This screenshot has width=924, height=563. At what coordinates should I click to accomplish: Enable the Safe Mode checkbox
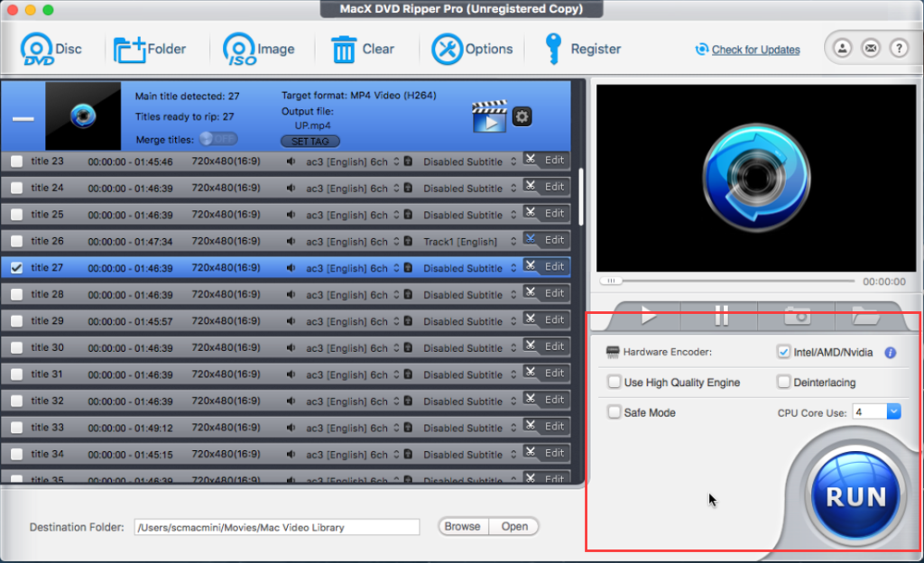pyautogui.click(x=614, y=412)
